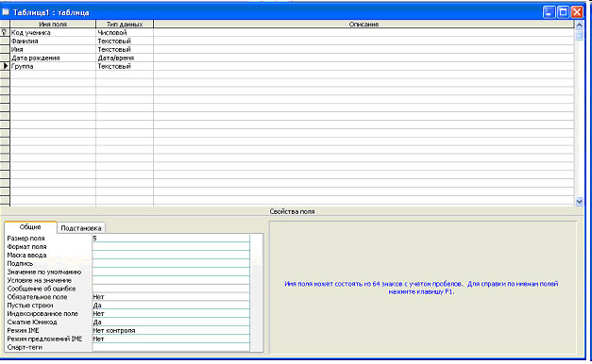Click the Сообщение об ошибке value field
Image resolution: width=592 pixels, height=364 pixels.
click(x=171, y=289)
